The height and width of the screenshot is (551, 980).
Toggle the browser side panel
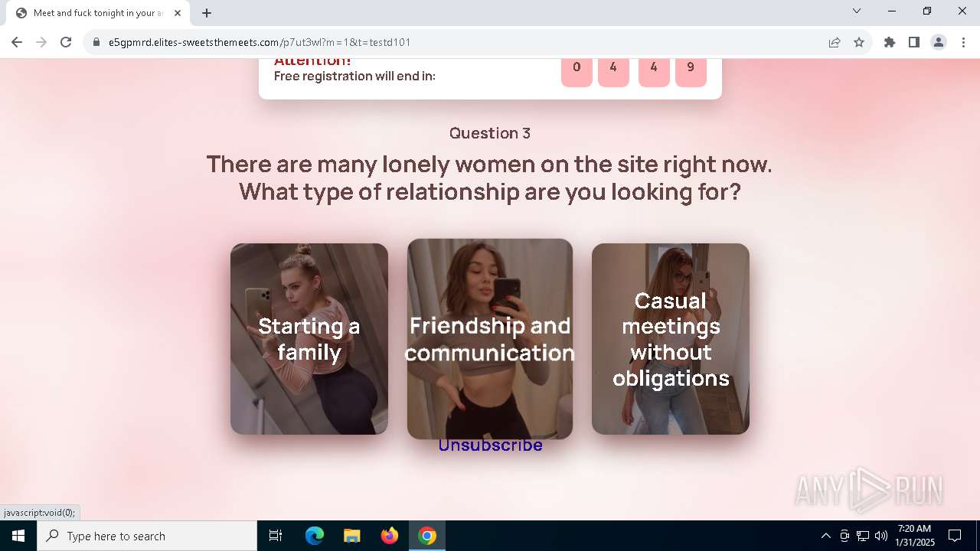pos(914,42)
